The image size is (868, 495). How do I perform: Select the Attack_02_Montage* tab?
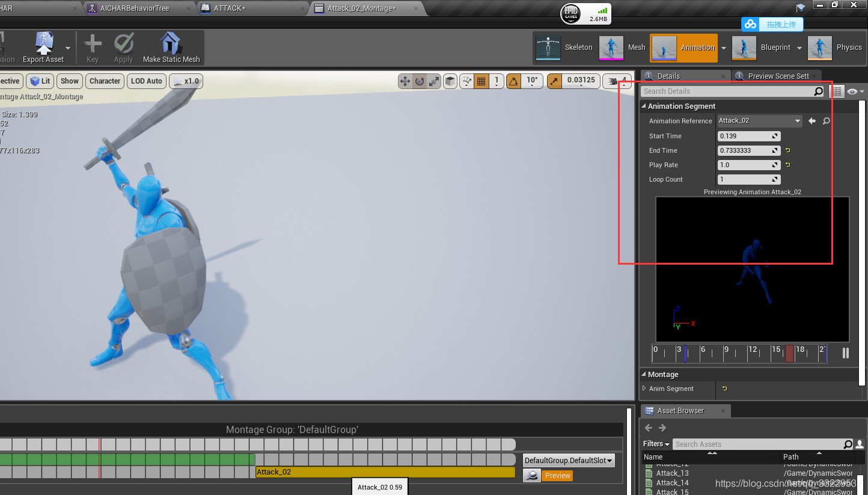tap(367, 8)
